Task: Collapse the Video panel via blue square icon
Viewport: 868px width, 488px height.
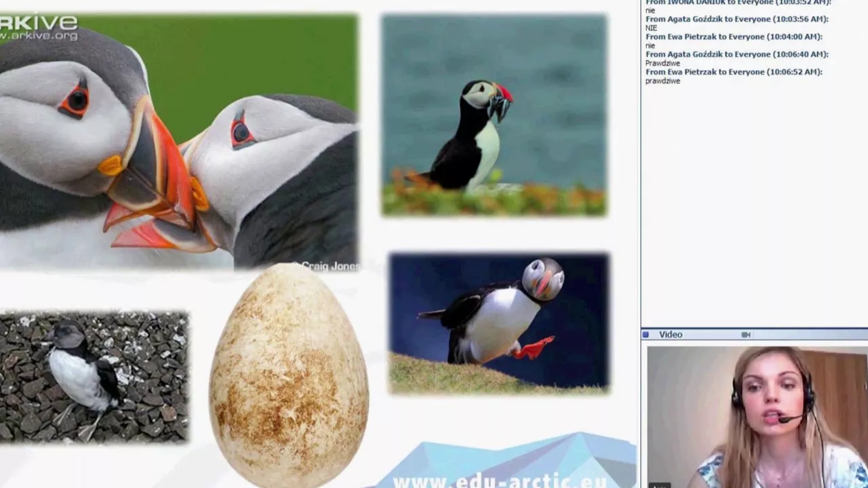Action: [646, 335]
